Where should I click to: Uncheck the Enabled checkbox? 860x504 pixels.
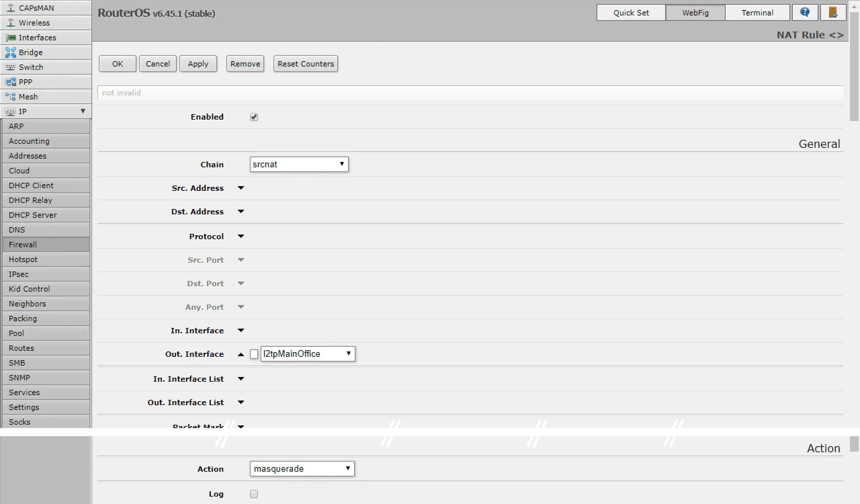pyautogui.click(x=254, y=117)
